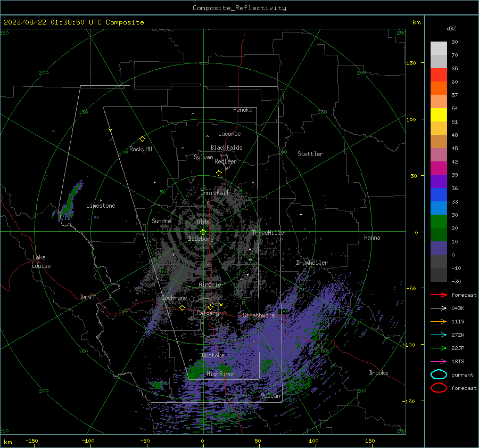Click the -150 tick on the bottom axis
Image resolution: width=479 pixels, height=448 pixels.
click(31, 441)
